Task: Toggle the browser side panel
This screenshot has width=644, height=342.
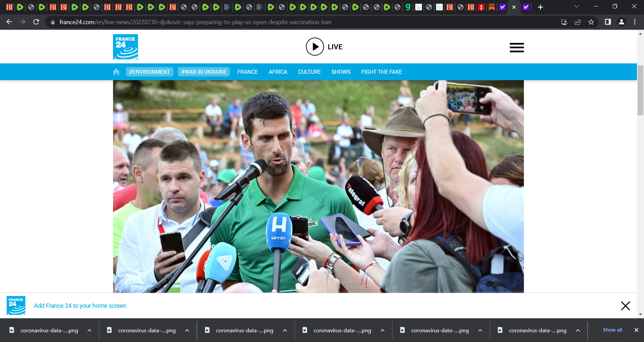Action: [608, 22]
